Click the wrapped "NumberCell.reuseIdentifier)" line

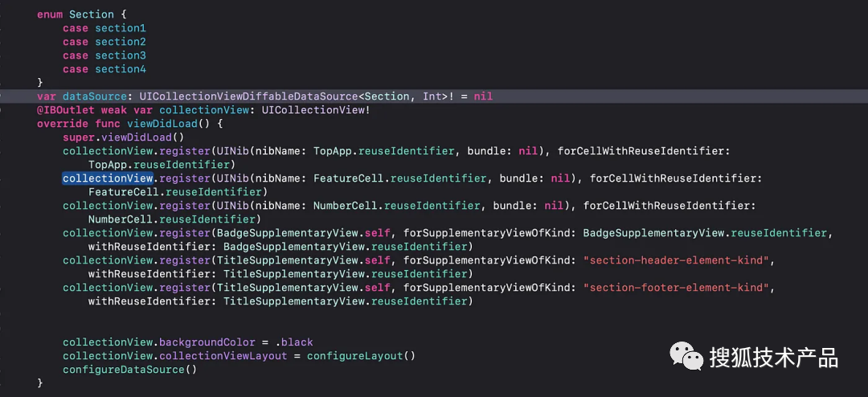coord(175,219)
